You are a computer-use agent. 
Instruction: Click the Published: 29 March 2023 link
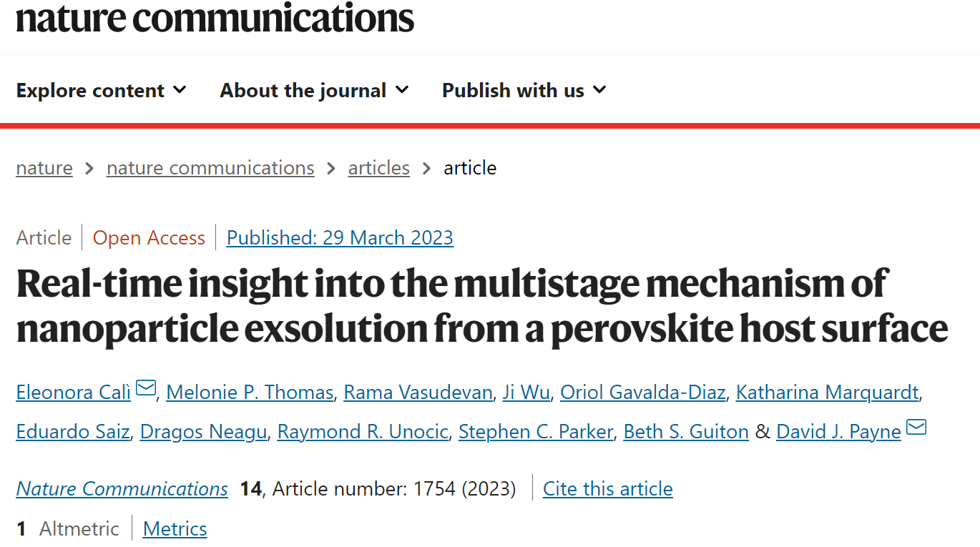click(340, 237)
